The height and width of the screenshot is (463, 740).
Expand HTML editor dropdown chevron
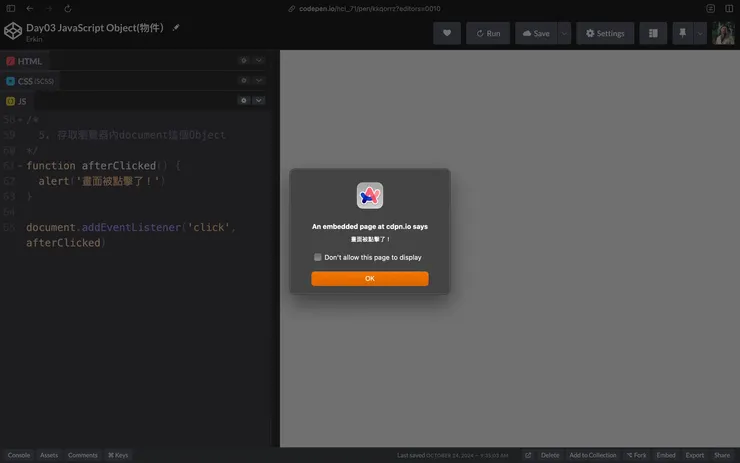point(259,60)
